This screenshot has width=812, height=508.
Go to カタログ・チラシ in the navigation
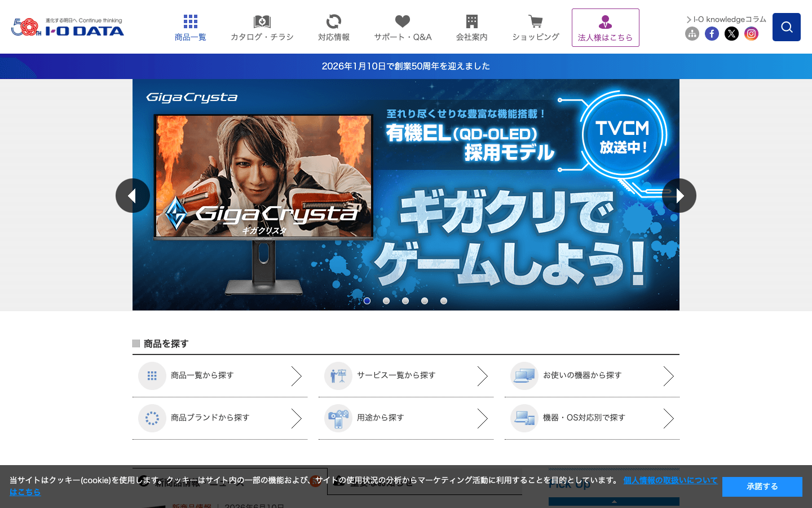pos(262,28)
